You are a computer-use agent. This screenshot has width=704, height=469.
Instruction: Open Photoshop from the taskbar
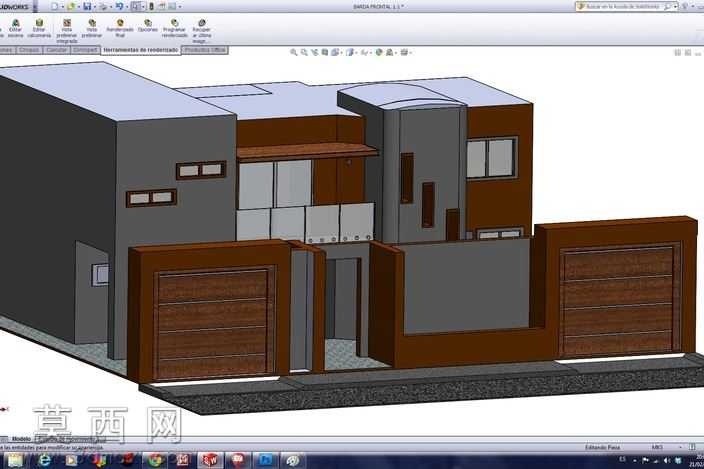[266, 461]
